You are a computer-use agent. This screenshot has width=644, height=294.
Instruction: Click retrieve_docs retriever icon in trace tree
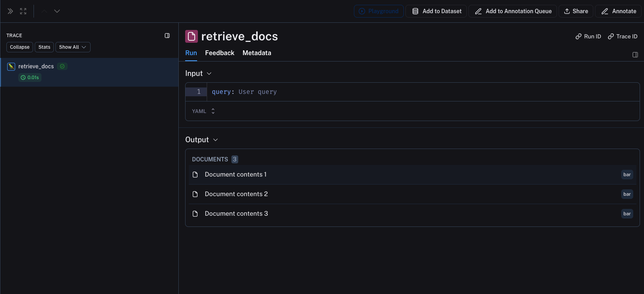pos(11,66)
